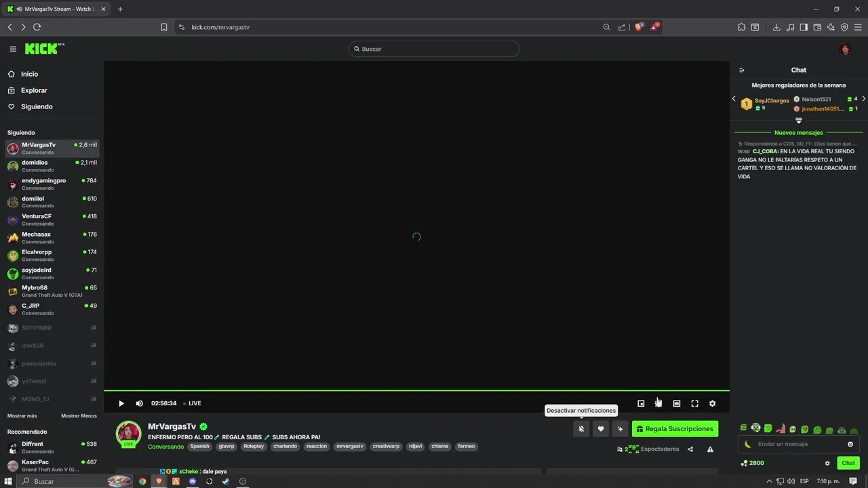Open the 2800 channel points balance
Viewport: 868px width, 488px height.
point(753,463)
